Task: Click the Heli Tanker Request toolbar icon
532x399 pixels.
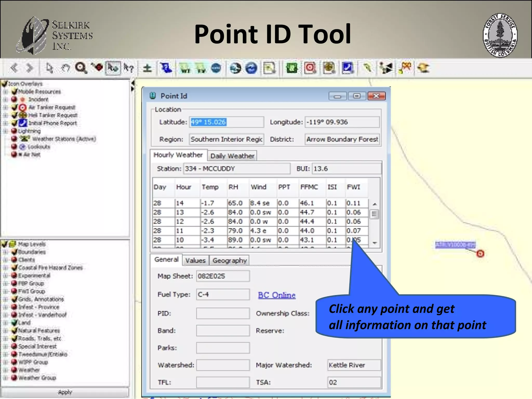Action: tap(329, 68)
